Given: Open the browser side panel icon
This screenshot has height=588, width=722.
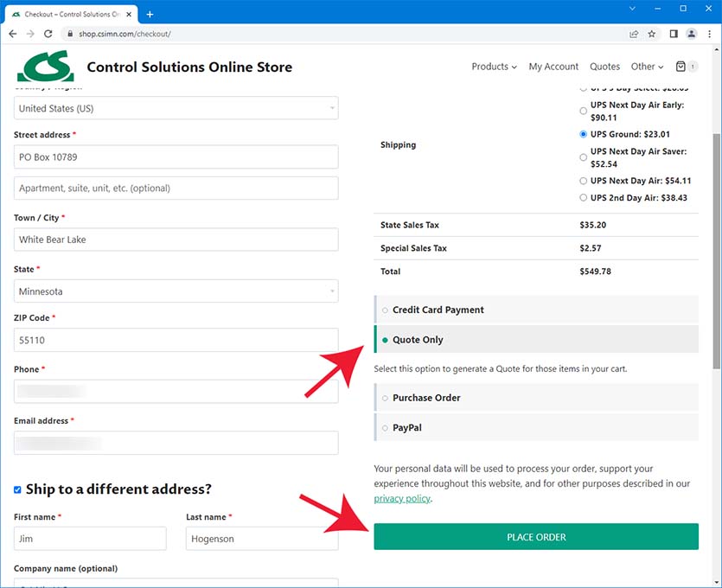Looking at the screenshot, I should [674, 34].
